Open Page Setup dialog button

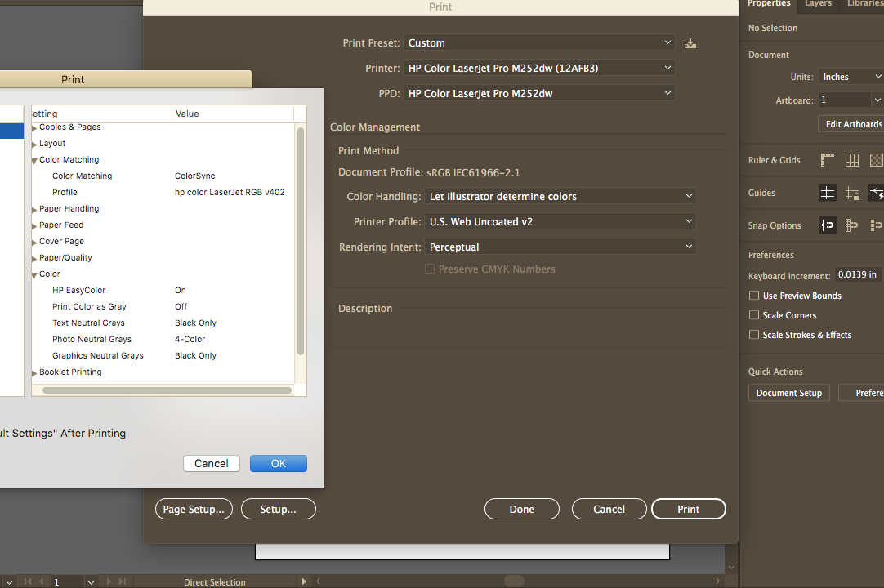194,509
